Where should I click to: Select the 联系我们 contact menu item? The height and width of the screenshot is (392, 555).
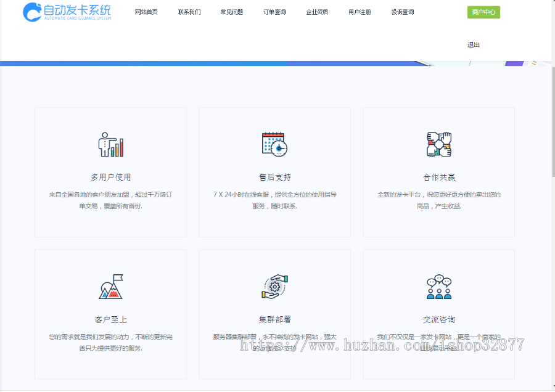pyautogui.click(x=189, y=11)
